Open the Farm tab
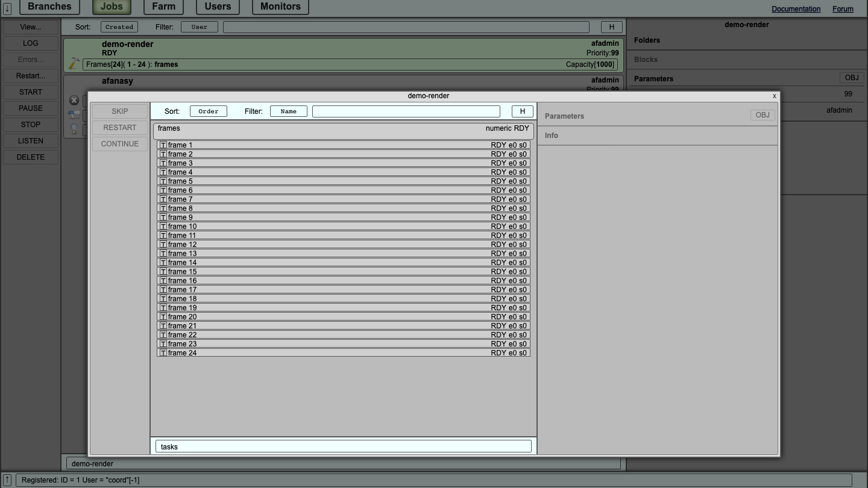 tap(164, 7)
